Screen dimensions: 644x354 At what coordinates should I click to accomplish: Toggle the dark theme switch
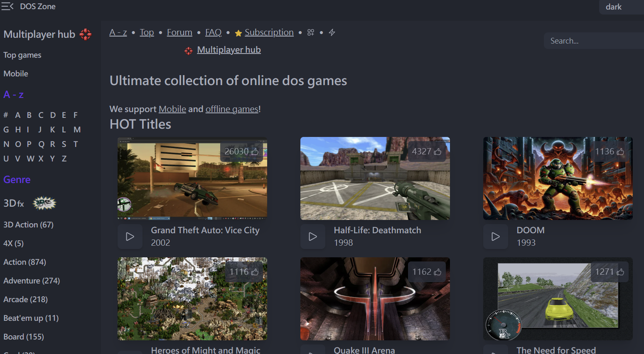(x=613, y=7)
